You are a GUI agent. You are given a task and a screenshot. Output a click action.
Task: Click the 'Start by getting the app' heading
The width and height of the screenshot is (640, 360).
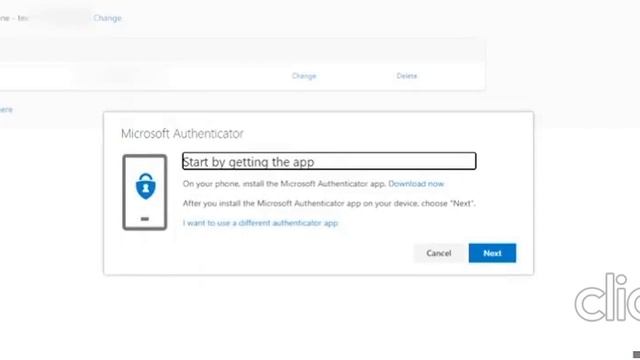pos(329,161)
